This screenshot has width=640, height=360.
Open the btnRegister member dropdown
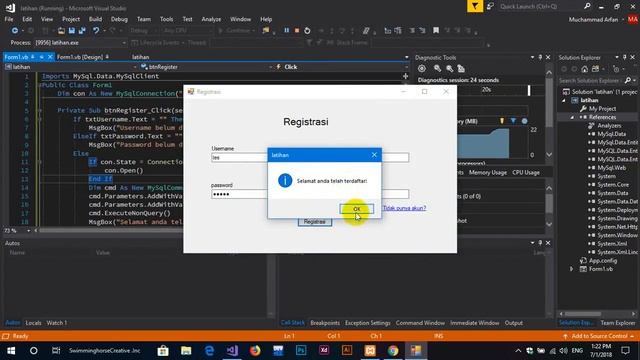(205, 67)
